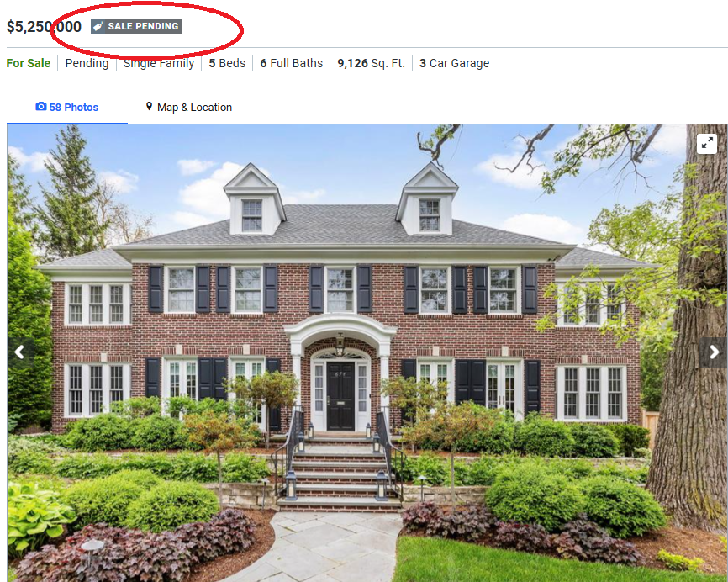Click the green For Sale label
Image resolution: width=728 pixels, height=582 pixels.
click(x=29, y=63)
